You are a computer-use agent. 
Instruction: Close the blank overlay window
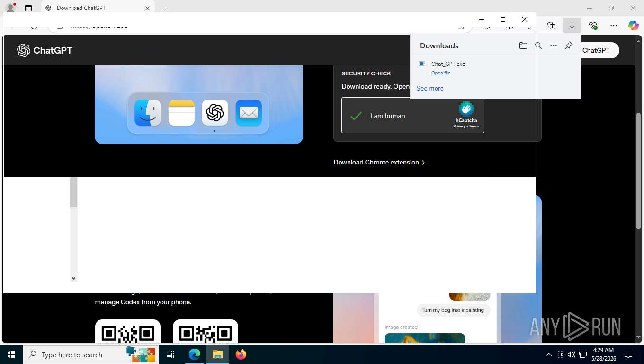(525, 19)
